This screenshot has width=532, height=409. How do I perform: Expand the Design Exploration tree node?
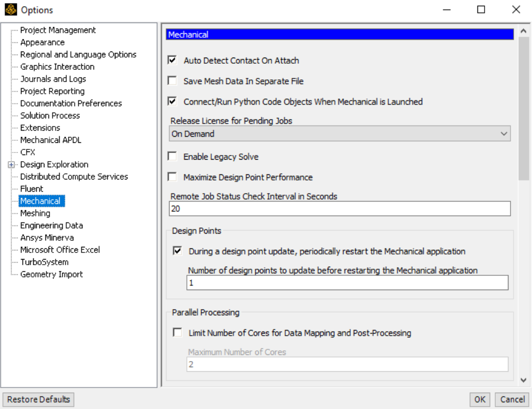(11, 165)
